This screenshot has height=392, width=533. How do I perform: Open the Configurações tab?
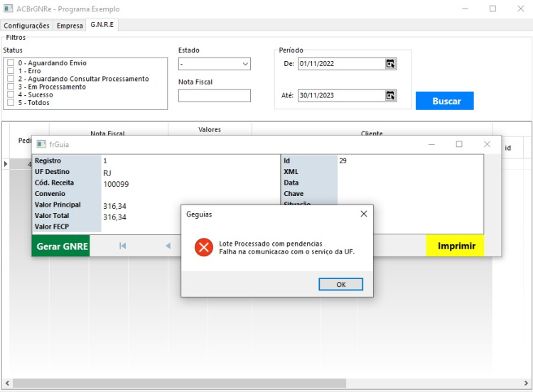[26, 26]
